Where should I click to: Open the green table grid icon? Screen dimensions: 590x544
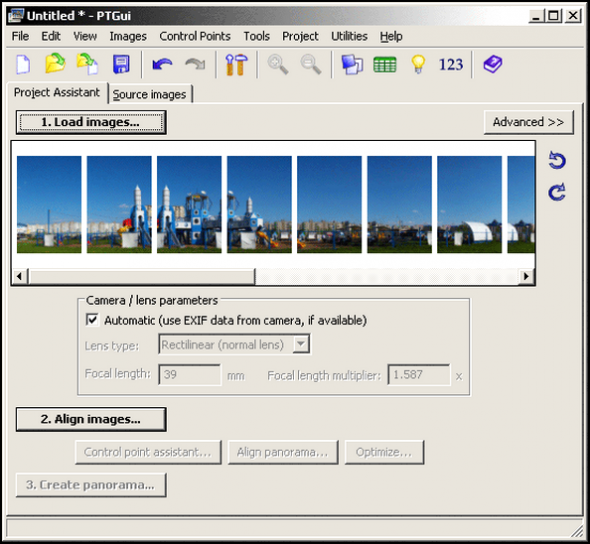(385, 64)
